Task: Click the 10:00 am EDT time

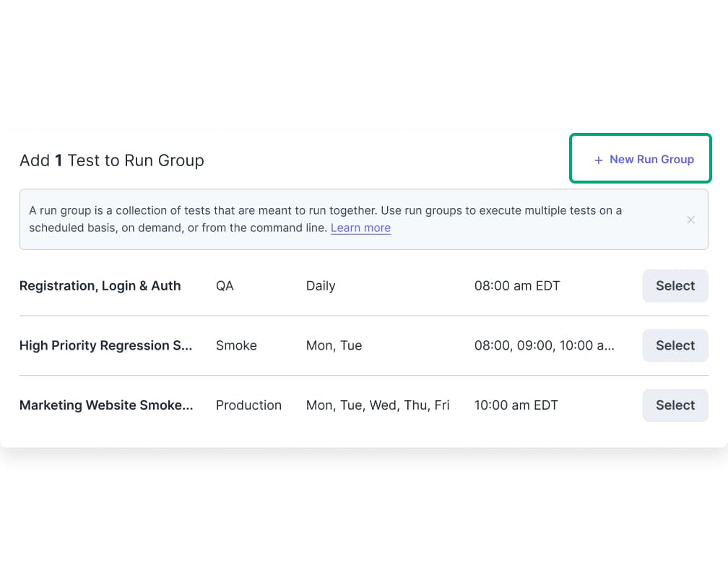Action: tap(516, 405)
